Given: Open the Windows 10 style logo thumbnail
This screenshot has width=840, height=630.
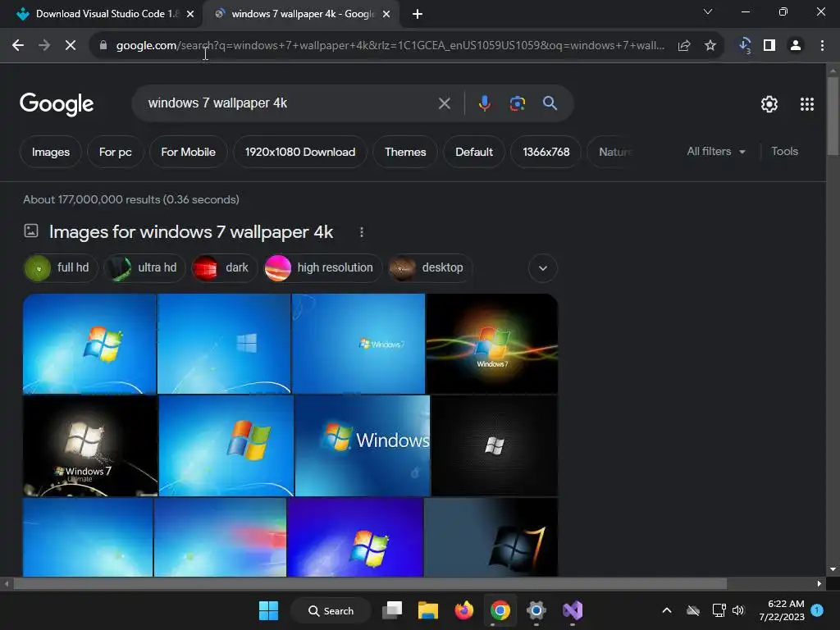Looking at the screenshot, I should point(224,344).
